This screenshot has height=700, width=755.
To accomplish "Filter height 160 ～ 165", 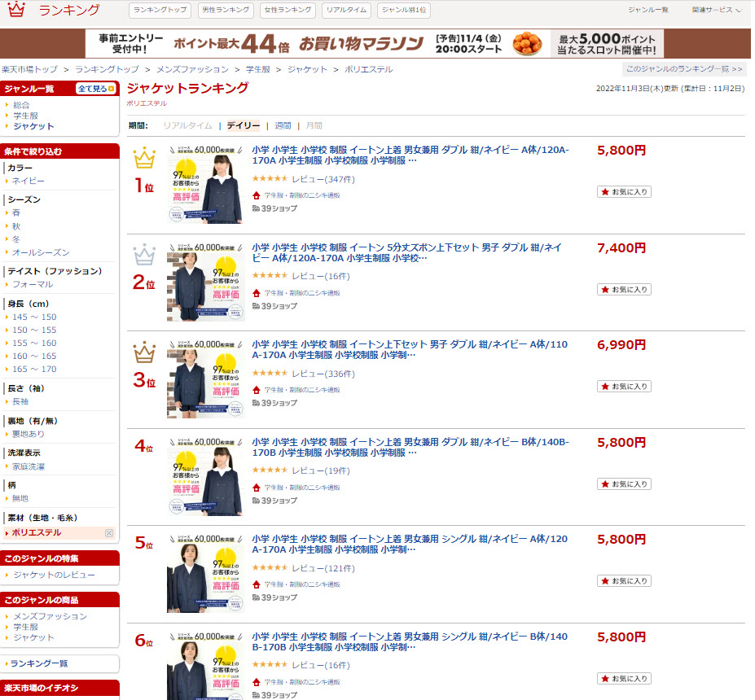I will coord(34,356).
